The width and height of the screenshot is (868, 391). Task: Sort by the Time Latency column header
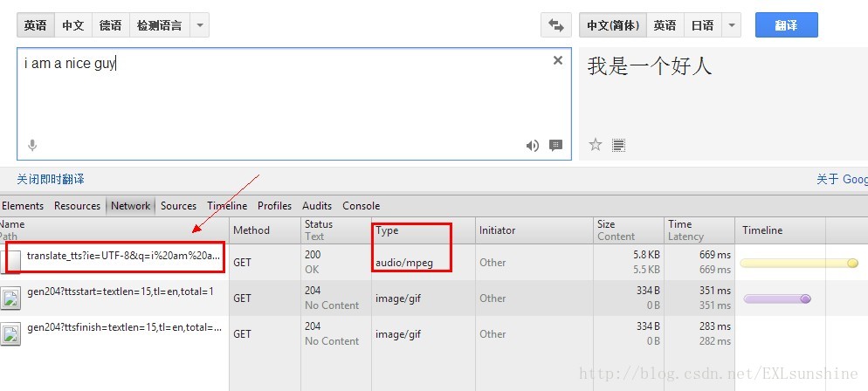(x=699, y=230)
